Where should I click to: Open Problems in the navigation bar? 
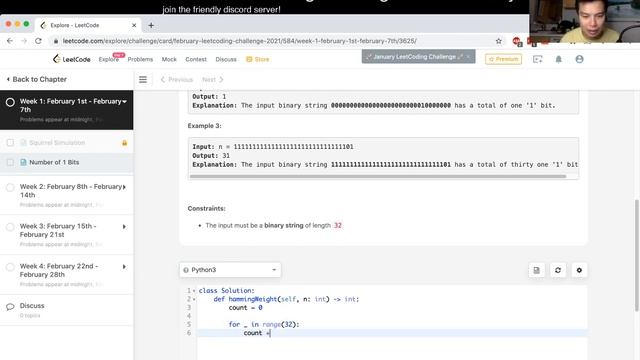pyautogui.click(x=140, y=59)
